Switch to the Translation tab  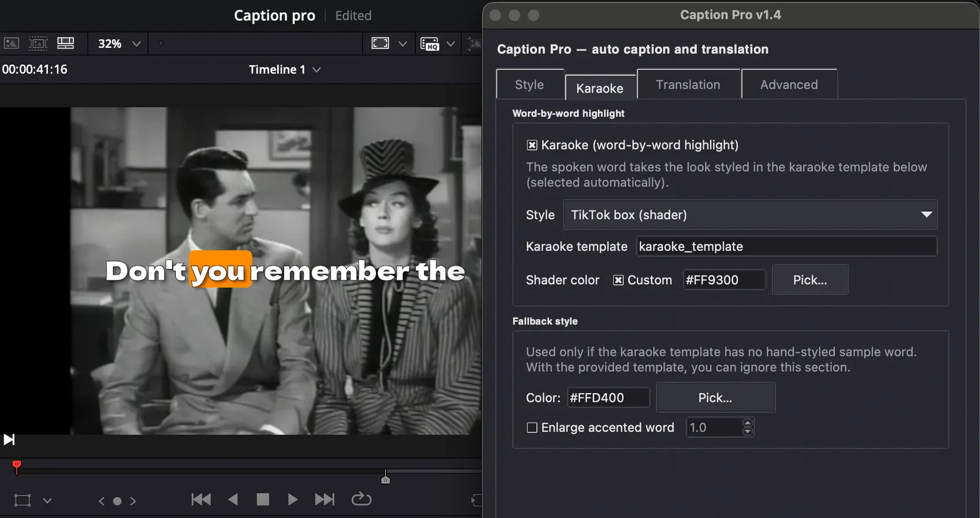point(688,84)
